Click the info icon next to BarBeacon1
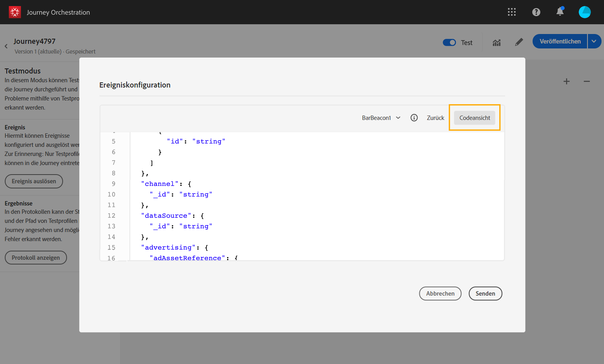Viewport: 604px width, 364px height. click(414, 118)
